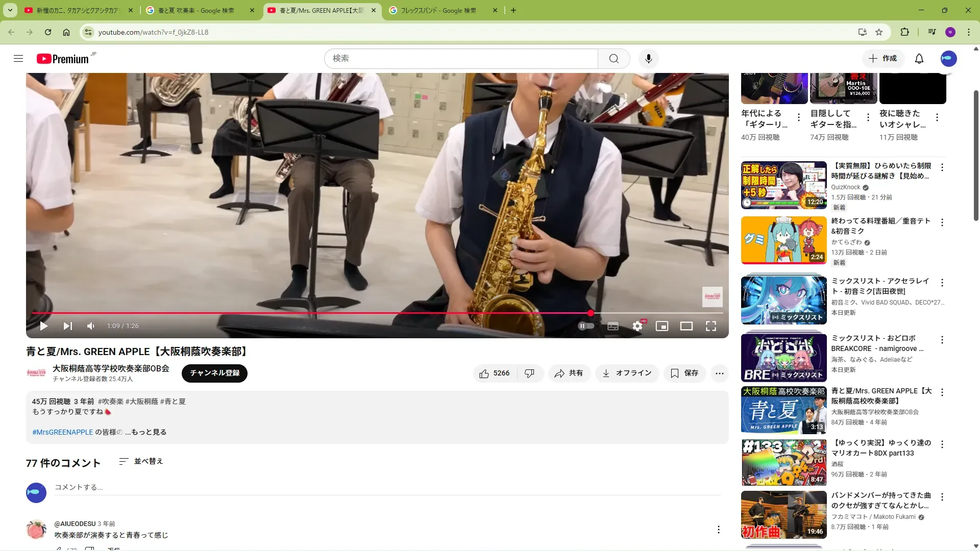Open video settings gear icon
The width and height of the screenshot is (980, 551).
pos(637,326)
